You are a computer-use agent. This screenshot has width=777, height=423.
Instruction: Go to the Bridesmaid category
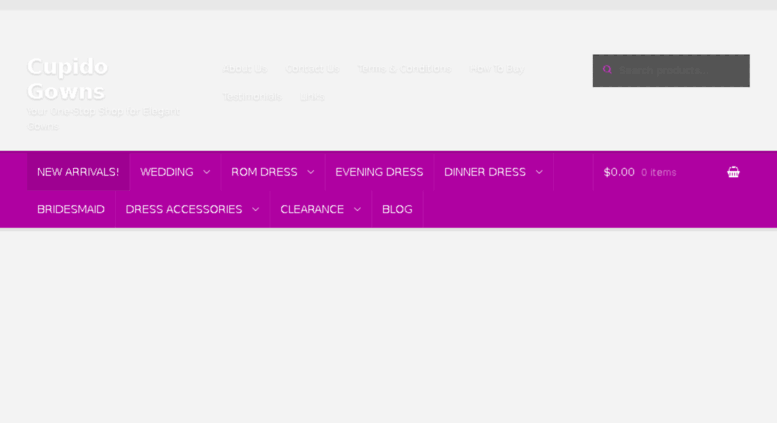(71, 209)
